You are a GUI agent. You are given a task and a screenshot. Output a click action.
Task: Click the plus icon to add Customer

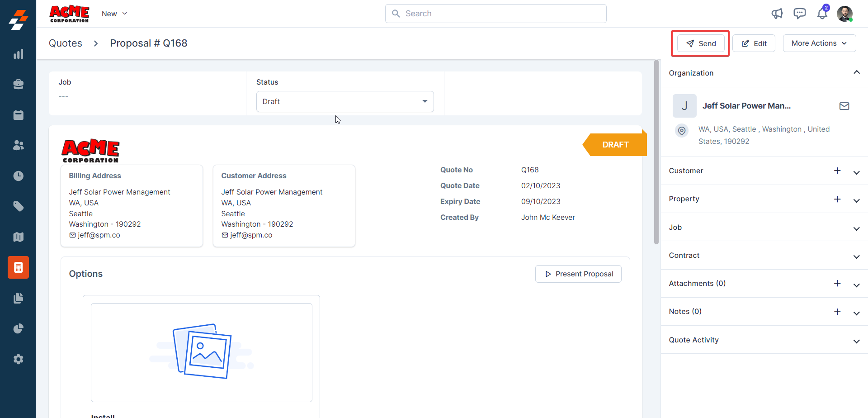click(x=837, y=171)
